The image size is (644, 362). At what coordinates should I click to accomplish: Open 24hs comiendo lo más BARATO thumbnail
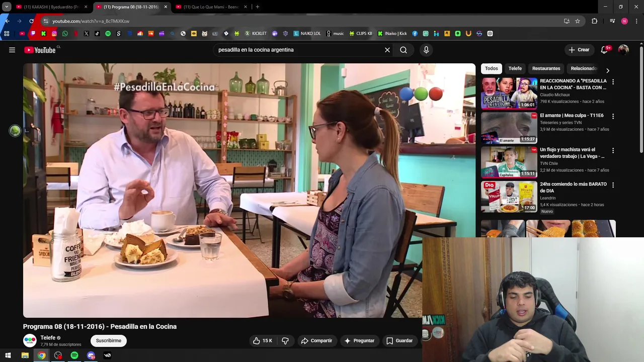click(509, 197)
